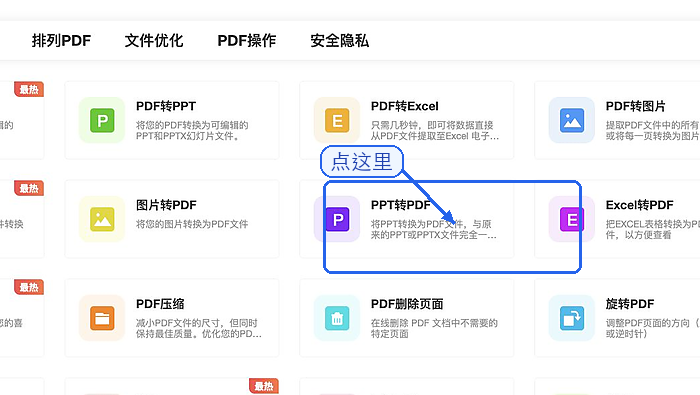Open the PDF转图片 title link
Viewport: 700px width, 395px height.
[x=635, y=106]
